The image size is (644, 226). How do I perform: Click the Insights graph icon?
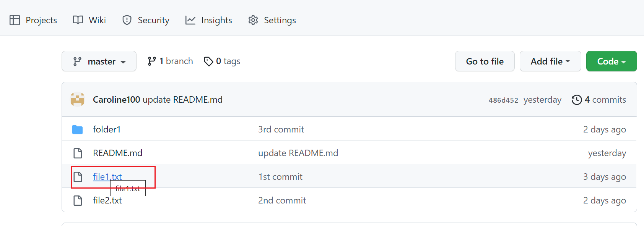click(190, 20)
